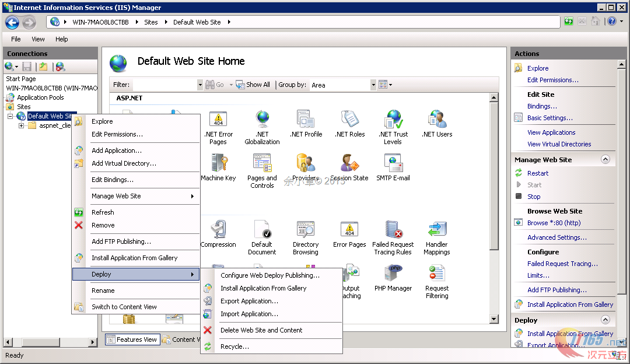Click the Edit Permissions link in Actions
The image size is (630, 364).
553,80
